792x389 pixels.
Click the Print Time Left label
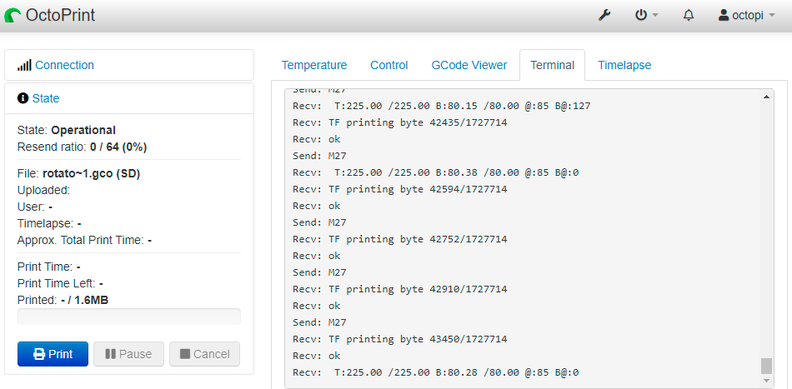57,283
